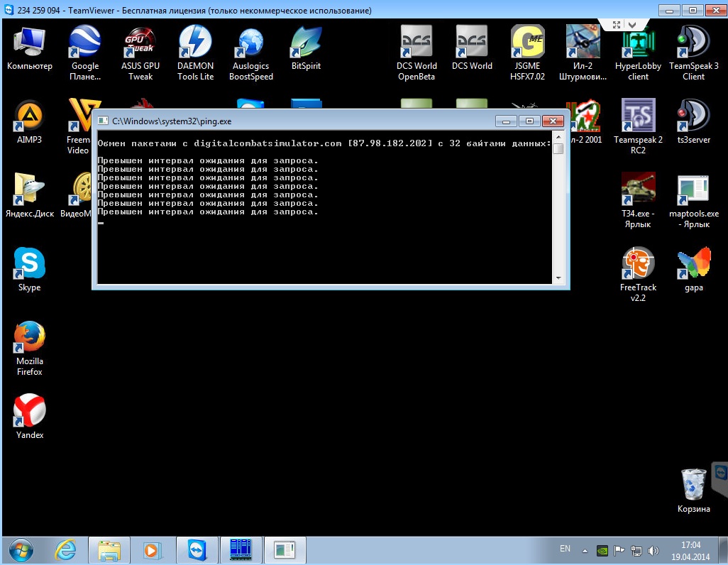
Task: Launch DCS World shortcut
Action: [x=472, y=48]
